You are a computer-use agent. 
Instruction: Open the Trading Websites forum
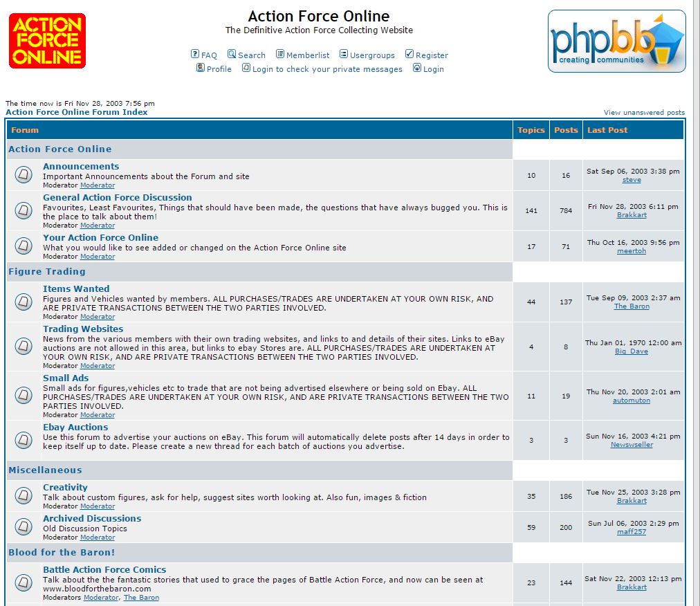pos(83,329)
